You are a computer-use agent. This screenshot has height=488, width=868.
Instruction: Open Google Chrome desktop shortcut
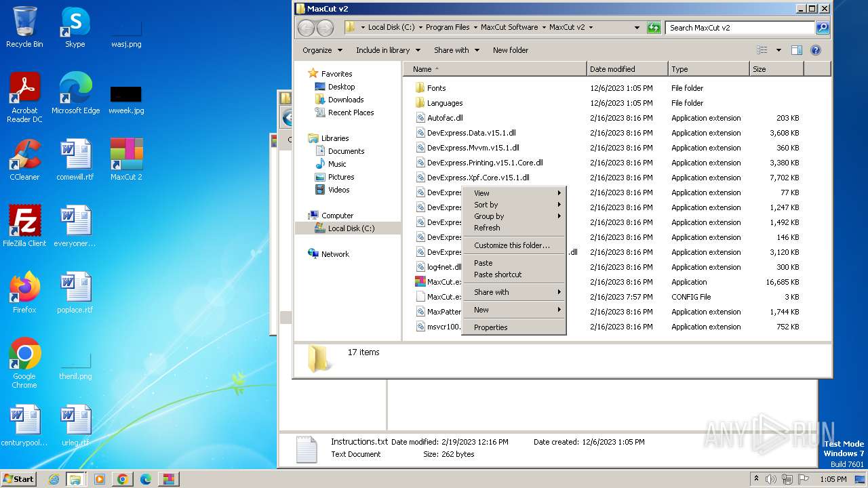click(x=24, y=363)
